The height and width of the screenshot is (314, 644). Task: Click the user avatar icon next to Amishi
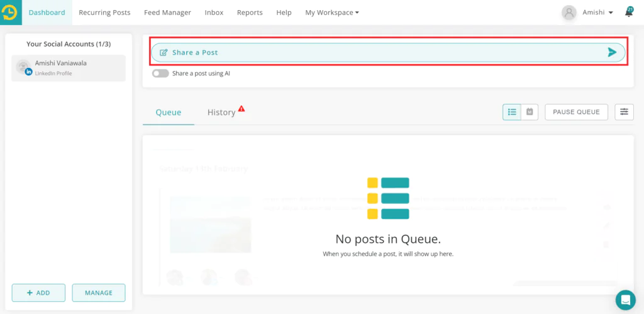pyautogui.click(x=569, y=13)
